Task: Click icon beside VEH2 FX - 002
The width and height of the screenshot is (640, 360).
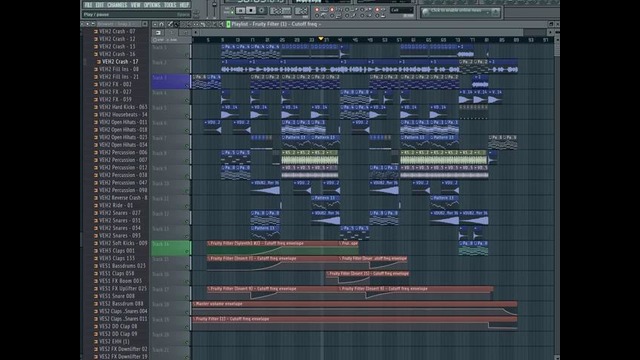Action: (96, 84)
